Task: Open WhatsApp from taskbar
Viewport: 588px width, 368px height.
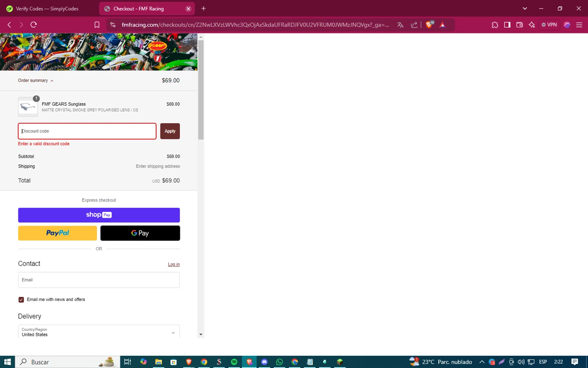Action: pos(279,362)
